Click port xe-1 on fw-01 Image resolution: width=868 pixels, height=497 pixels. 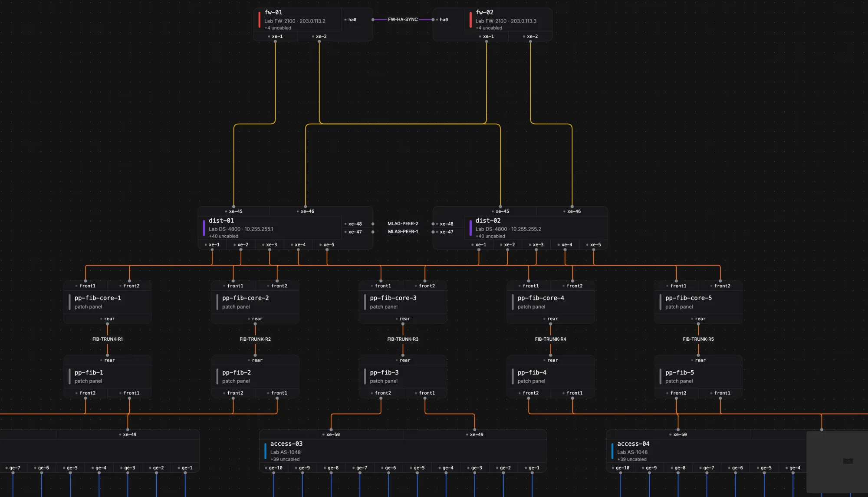coord(276,36)
